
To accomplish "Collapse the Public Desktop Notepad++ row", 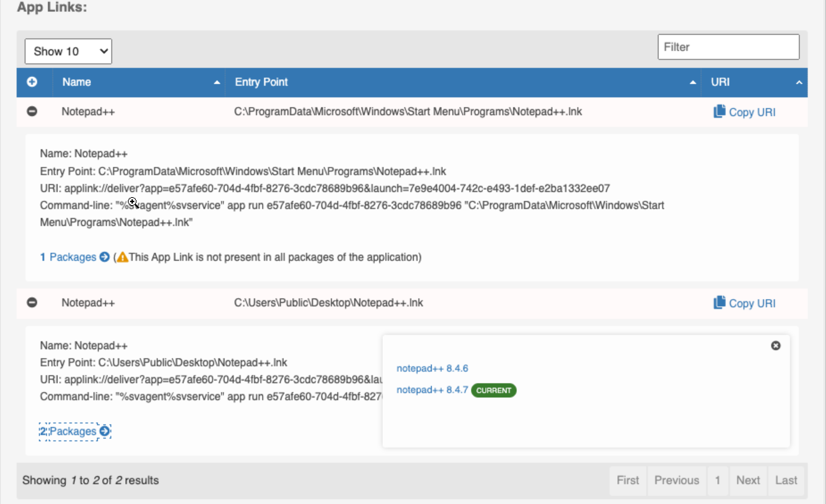I will (32, 303).
